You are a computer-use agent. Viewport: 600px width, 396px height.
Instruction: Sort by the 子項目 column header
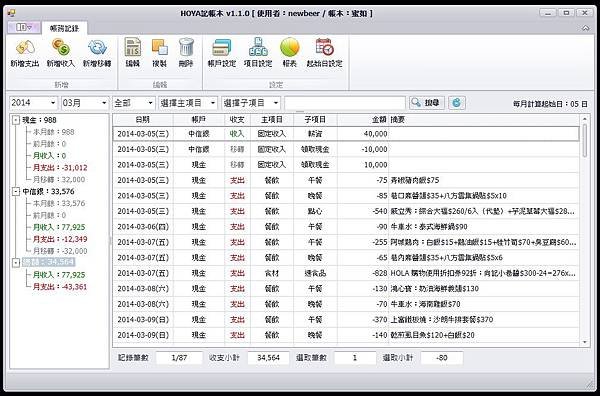[315, 120]
